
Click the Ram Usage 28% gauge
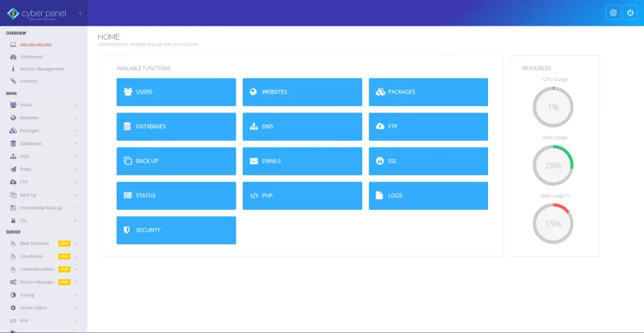[553, 166]
